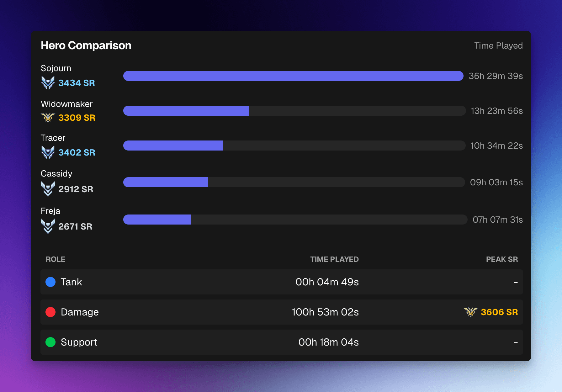Click Cassidy's silver rank emblem icon

[48, 189]
